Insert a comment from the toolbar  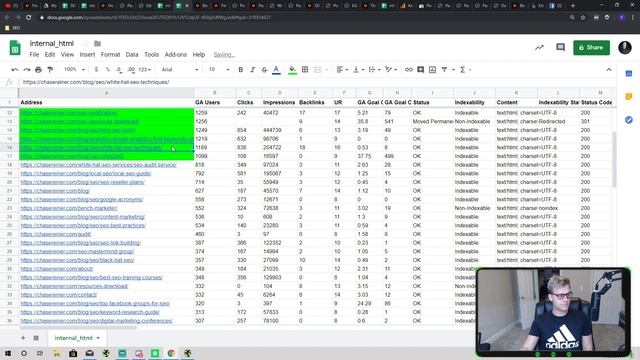[x=420, y=70]
